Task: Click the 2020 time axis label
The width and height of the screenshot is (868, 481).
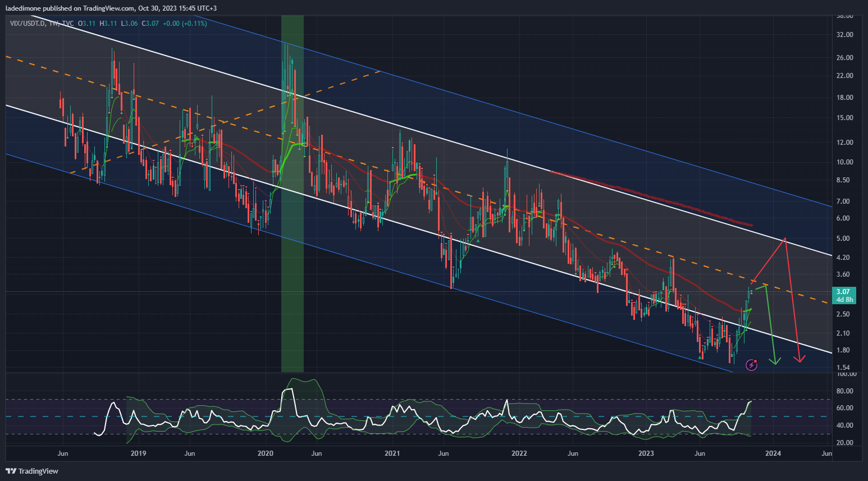Action: tap(265, 453)
